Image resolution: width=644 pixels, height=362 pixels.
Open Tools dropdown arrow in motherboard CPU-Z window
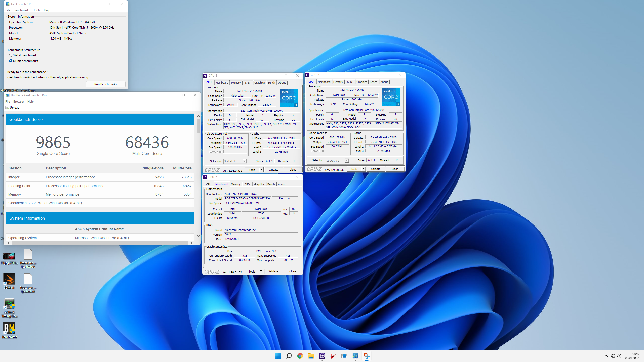click(261, 271)
